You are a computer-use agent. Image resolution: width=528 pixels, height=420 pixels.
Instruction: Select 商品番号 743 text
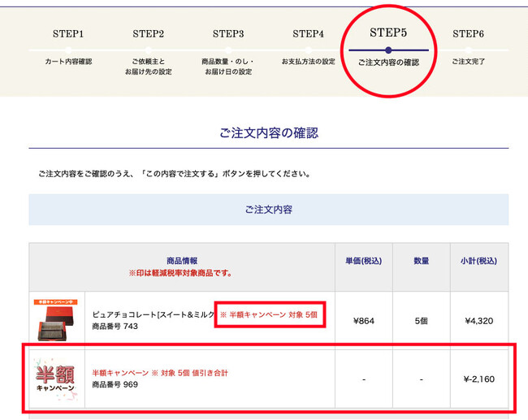click(x=115, y=327)
